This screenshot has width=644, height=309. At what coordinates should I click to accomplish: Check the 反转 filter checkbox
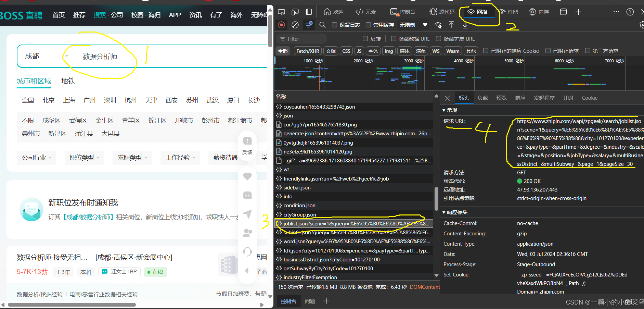coord(365,39)
